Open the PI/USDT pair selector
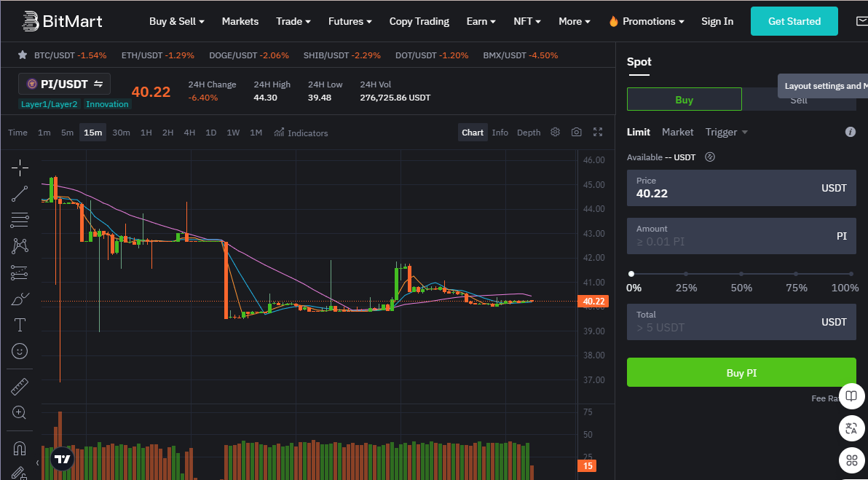 [64, 84]
